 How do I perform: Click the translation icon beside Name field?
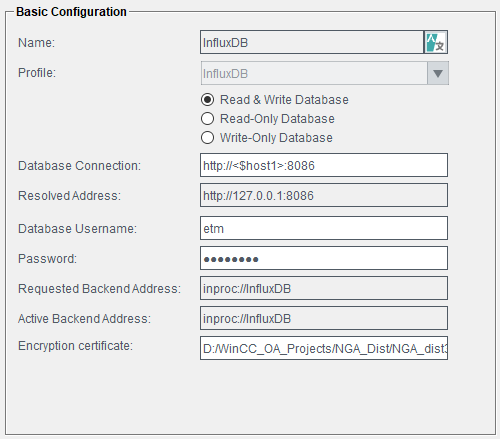[x=436, y=42]
